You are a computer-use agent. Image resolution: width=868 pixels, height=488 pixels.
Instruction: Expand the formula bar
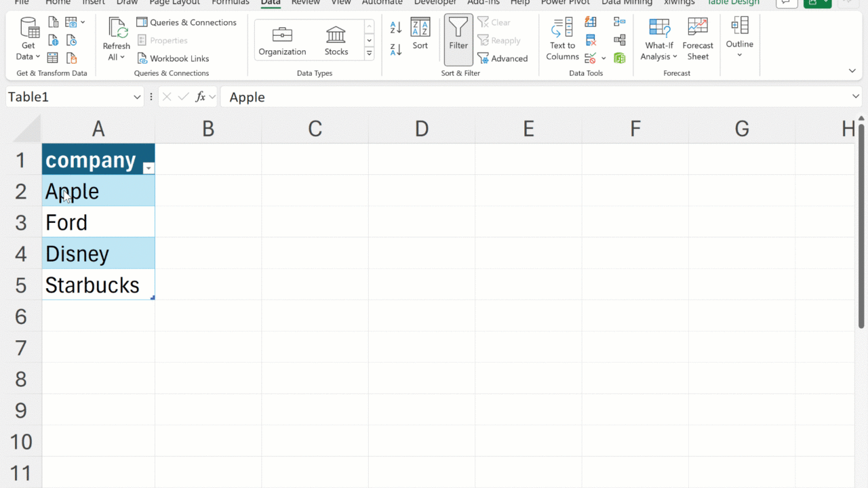tap(856, 97)
